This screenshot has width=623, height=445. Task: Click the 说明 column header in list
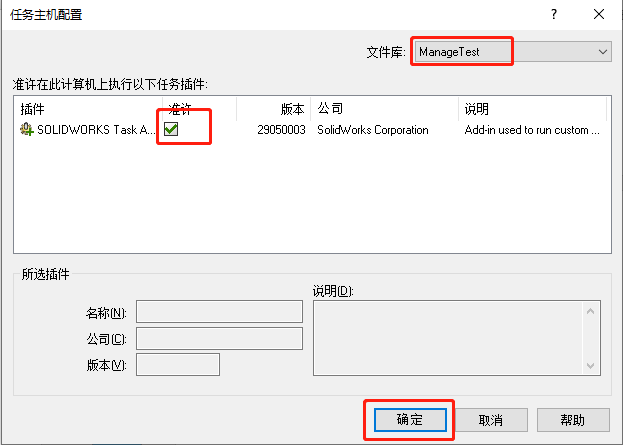click(530, 108)
